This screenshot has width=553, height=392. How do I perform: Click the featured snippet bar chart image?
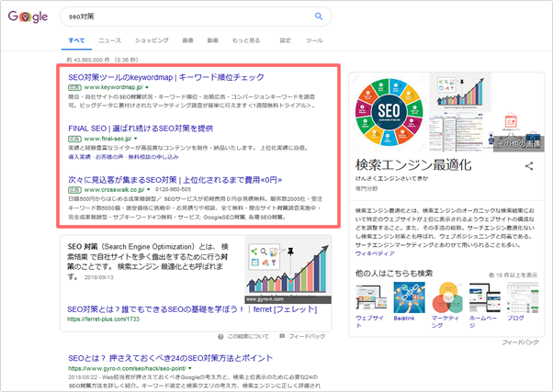[288, 270]
